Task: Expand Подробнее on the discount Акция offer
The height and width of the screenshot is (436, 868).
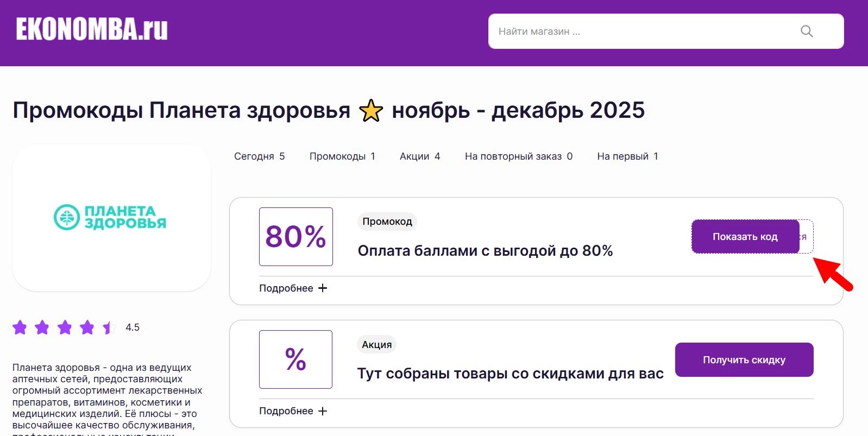Action: pos(287,411)
